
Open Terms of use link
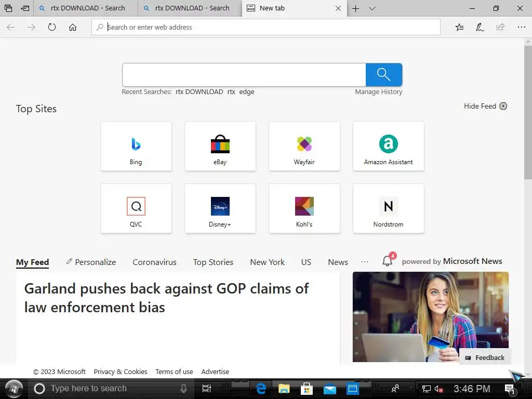click(x=174, y=372)
